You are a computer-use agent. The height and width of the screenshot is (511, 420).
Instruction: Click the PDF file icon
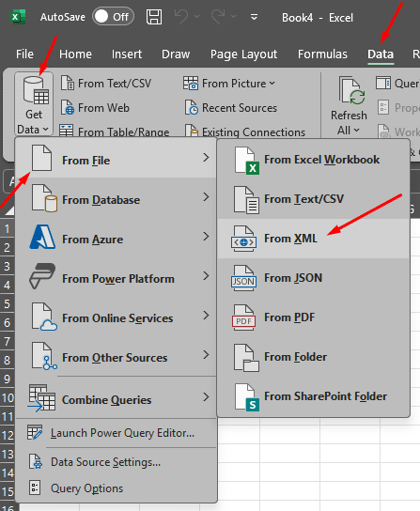point(243,317)
